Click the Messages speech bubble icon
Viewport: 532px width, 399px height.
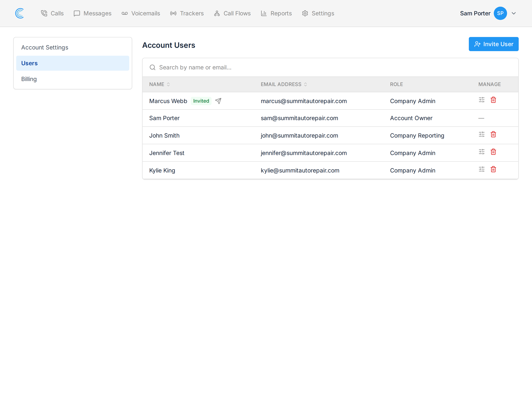pyautogui.click(x=77, y=14)
